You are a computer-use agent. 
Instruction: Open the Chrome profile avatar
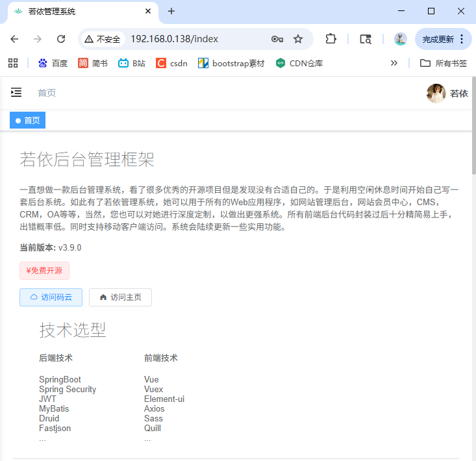[x=400, y=39]
